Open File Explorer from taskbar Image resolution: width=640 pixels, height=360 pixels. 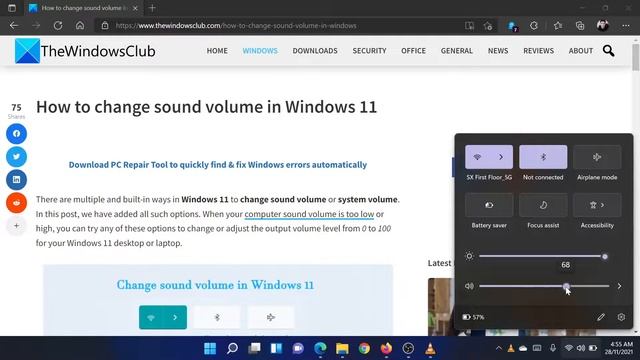point(342,349)
